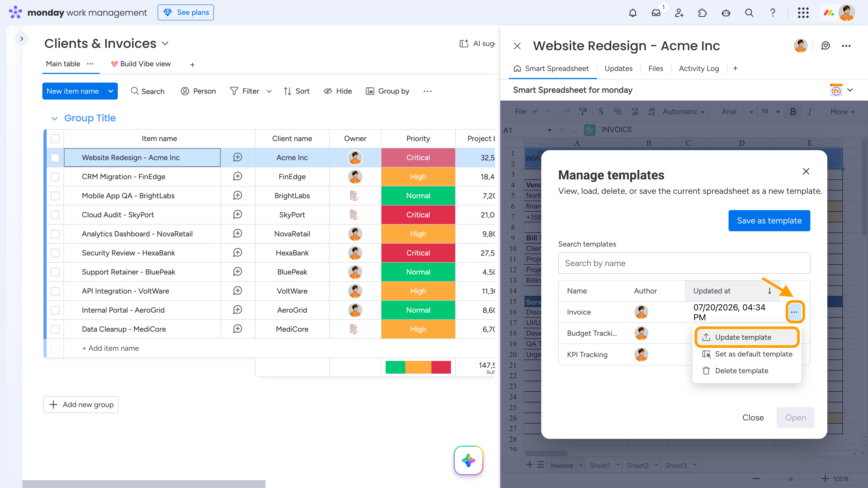Select the Support Retainer - BluePeak checkbox
Viewport: 868px width, 488px height.
coord(55,272)
